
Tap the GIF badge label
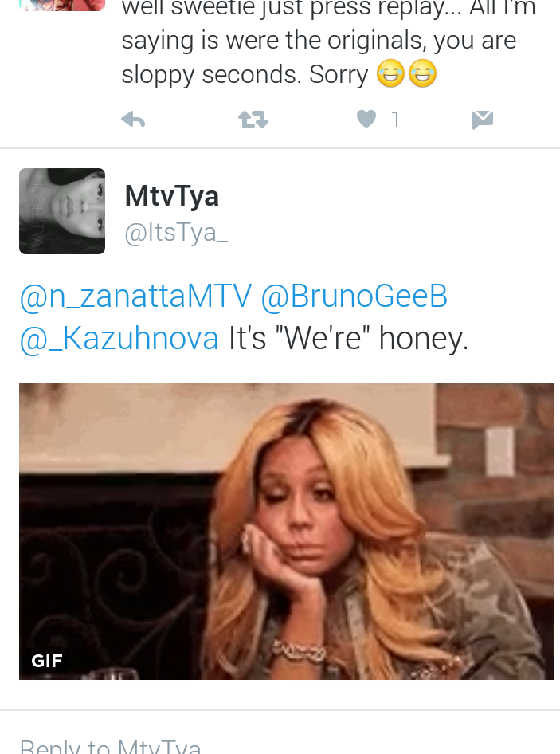(47, 661)
